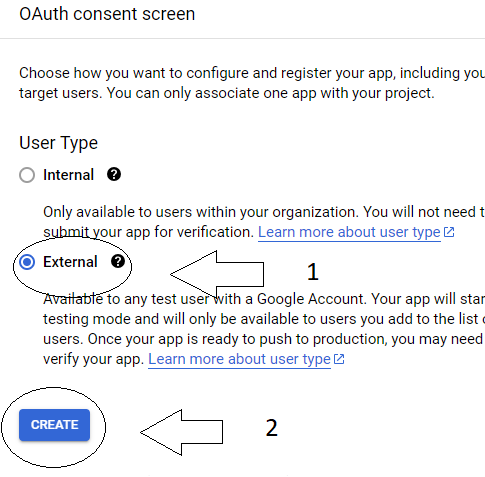Open Learn more about user type under Internal
Image resolution: width=485 pixels, height=477 pixels.
pyautogui.click(x=349, y=232)
